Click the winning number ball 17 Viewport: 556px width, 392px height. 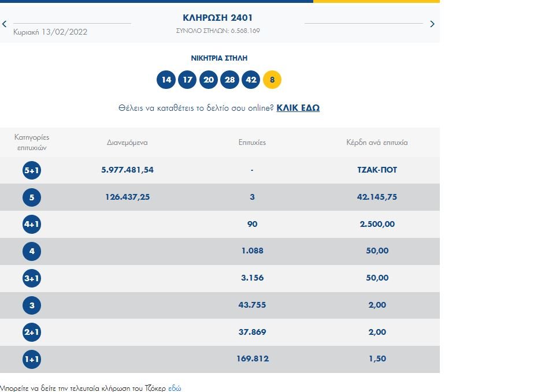[187, 80]
